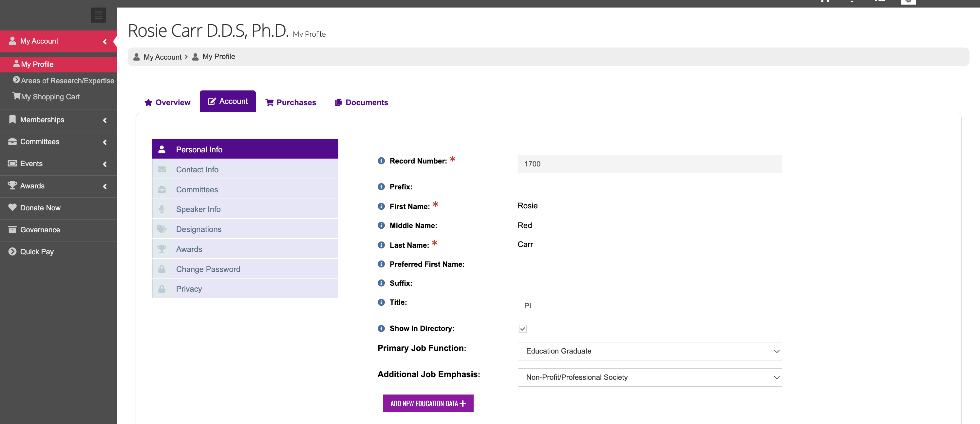Click the info icon next to Title
The height and width of the screenshot is (424, 980).
381,302
